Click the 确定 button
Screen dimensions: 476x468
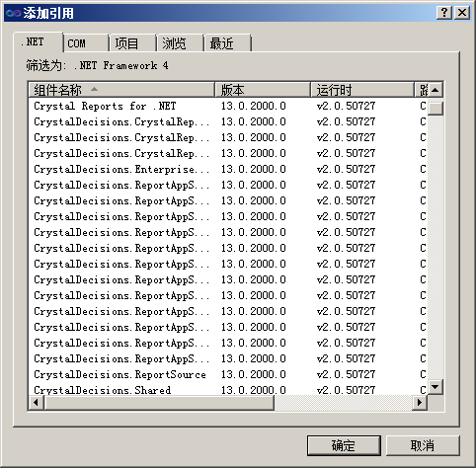pos(344,446)
